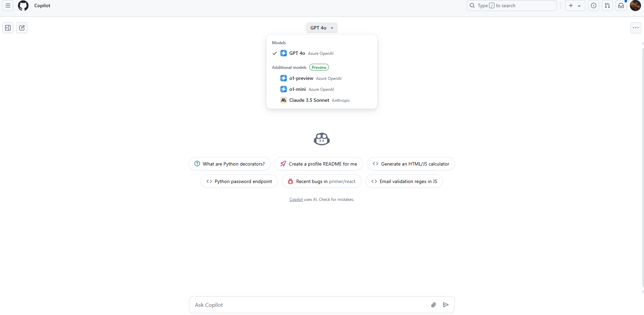Click the Azure icon beside o1-preview
The image size is (644, 315).
pyautogui.click(x=284, y=78)
